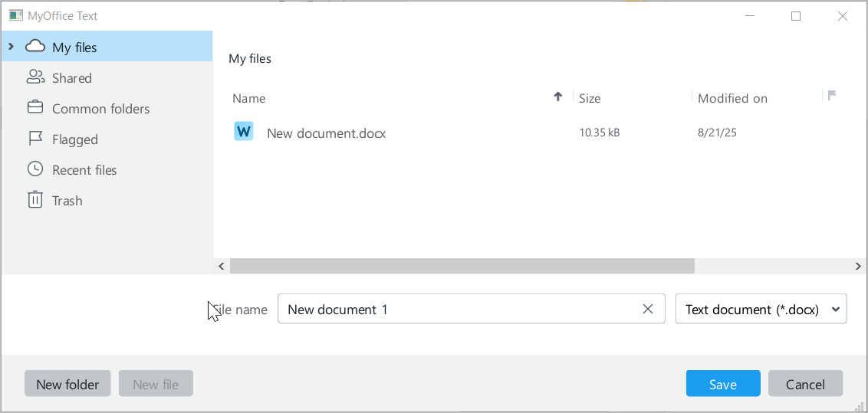Click the clock icon beside Recent files
The height and width of the screenshot is (413, 868).
pos(35,169)
